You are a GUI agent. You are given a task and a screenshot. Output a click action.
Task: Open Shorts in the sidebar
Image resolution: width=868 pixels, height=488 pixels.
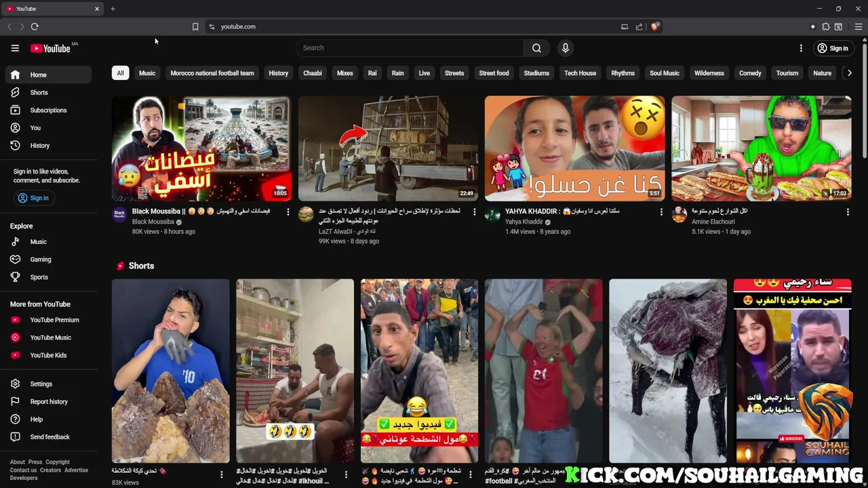47,92
